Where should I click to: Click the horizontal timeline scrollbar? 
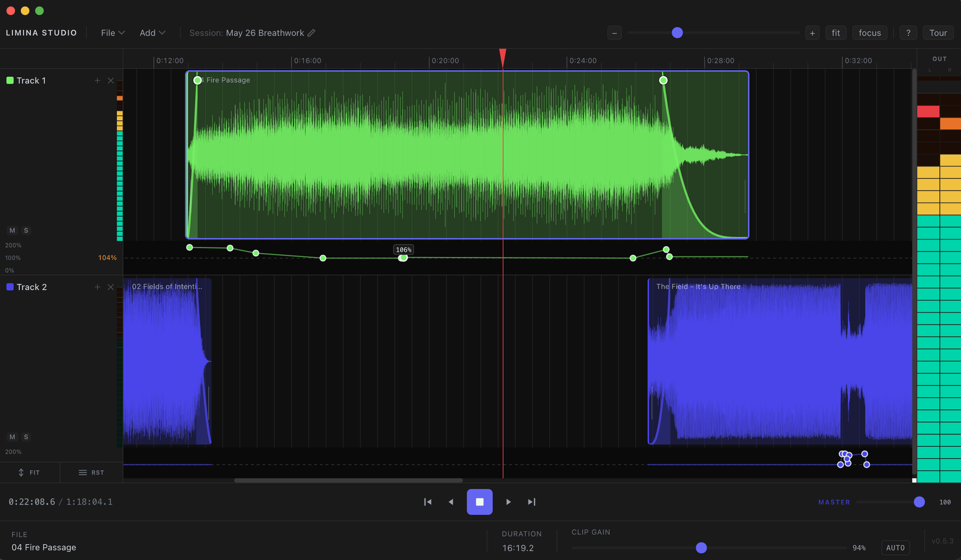click(348, 480)
